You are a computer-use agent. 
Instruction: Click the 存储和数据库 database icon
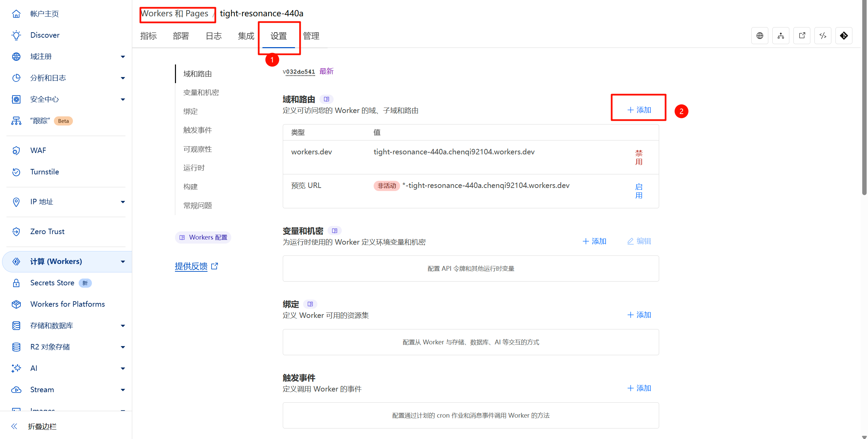click(16, 326)
